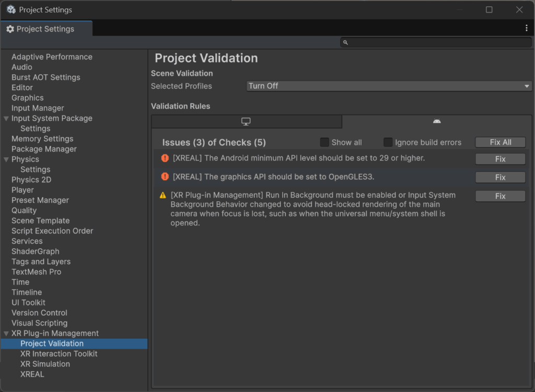Select Script Execution Order
The height and width of the screenshot is (392, 535).
point(52,231)
